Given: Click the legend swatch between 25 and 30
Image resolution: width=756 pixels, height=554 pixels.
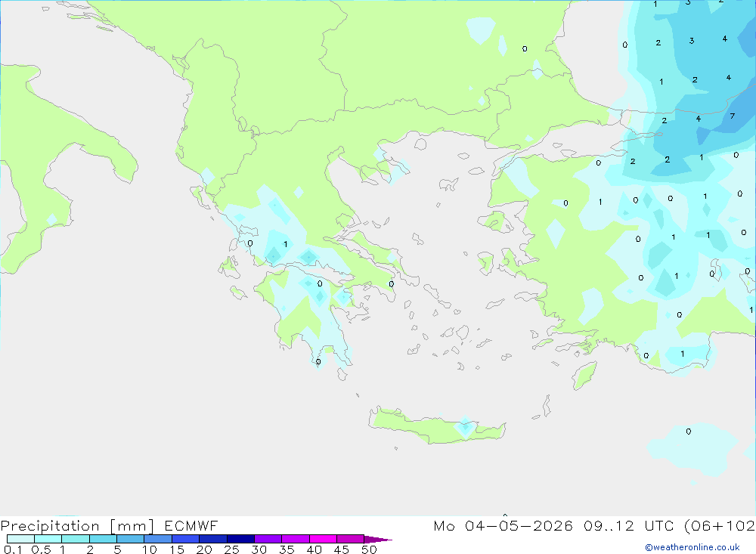Looking at the screenshot, I should coord(240,539).
